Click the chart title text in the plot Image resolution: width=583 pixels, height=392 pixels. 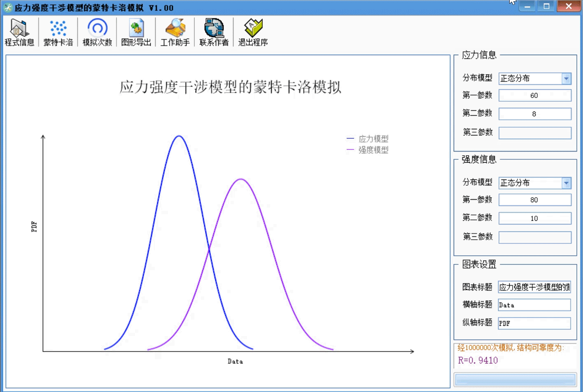(231, 87)
